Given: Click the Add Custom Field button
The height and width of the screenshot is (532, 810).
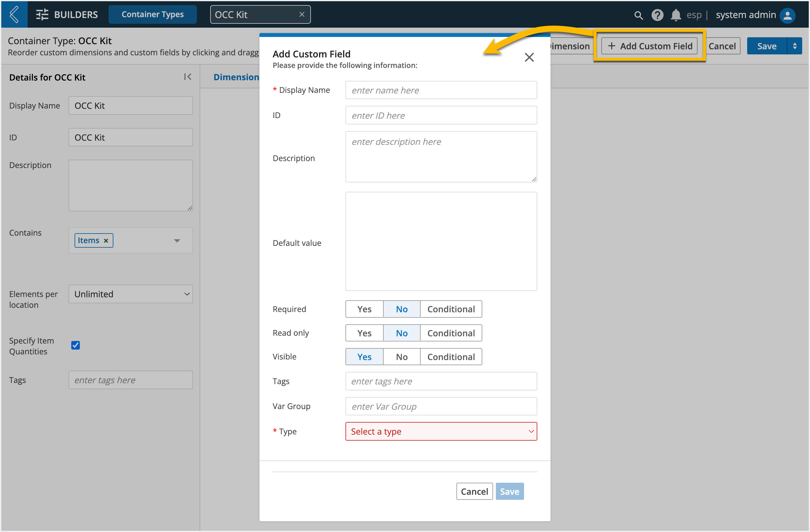Looking at the screenshot, I should (x=649, y=46).
